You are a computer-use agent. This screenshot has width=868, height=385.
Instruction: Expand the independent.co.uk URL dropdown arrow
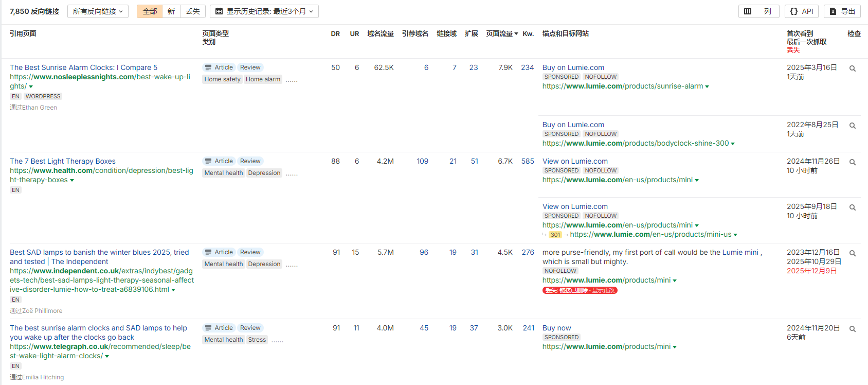pos(173,290)
